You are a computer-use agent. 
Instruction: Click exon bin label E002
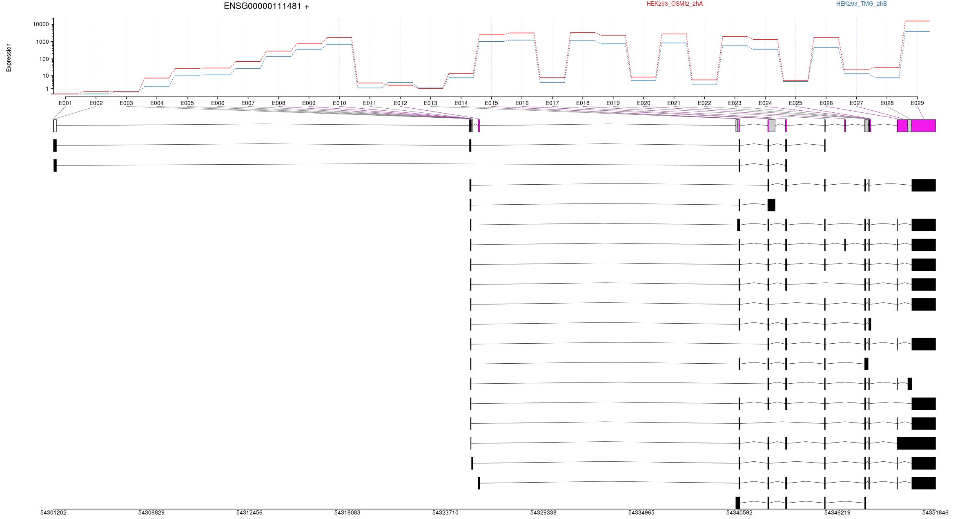point(96,103)
